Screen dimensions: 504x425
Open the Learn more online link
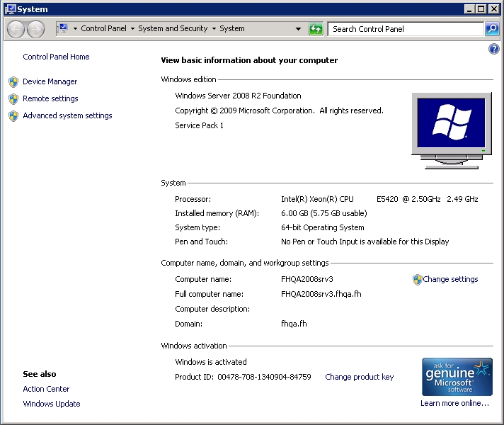[455, 403]
